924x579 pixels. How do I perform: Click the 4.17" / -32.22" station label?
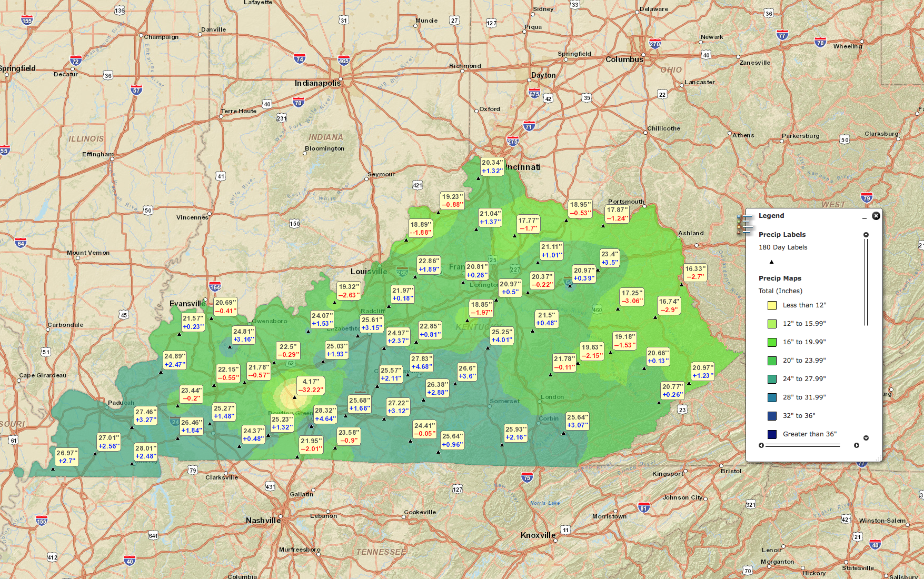tap(311, 386)
